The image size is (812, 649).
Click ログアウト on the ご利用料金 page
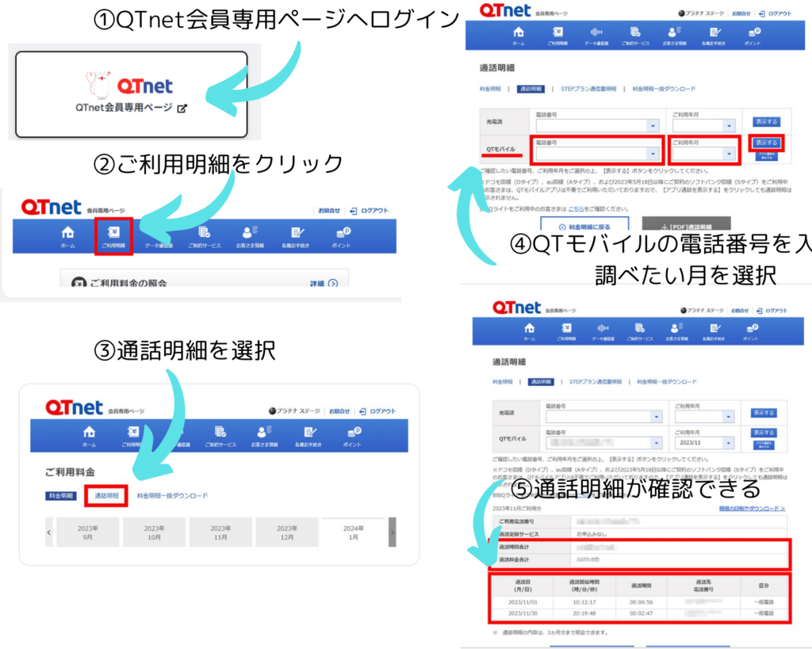click(377, 411)
